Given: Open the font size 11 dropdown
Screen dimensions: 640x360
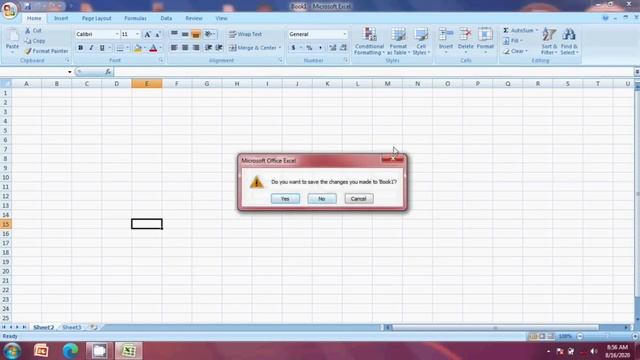Looking at the screenshot, I should coord(138,34).
